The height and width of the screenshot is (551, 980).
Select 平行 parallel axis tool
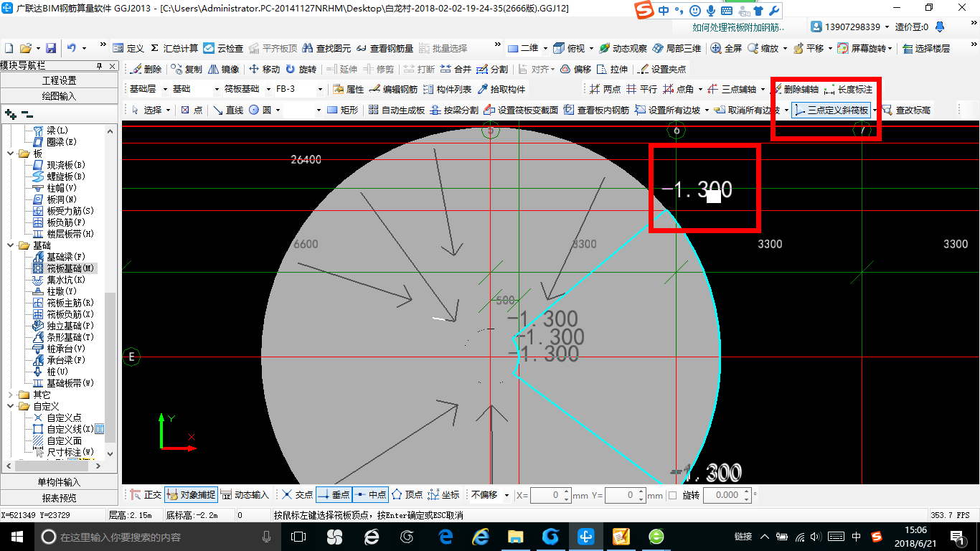point(641,90)
